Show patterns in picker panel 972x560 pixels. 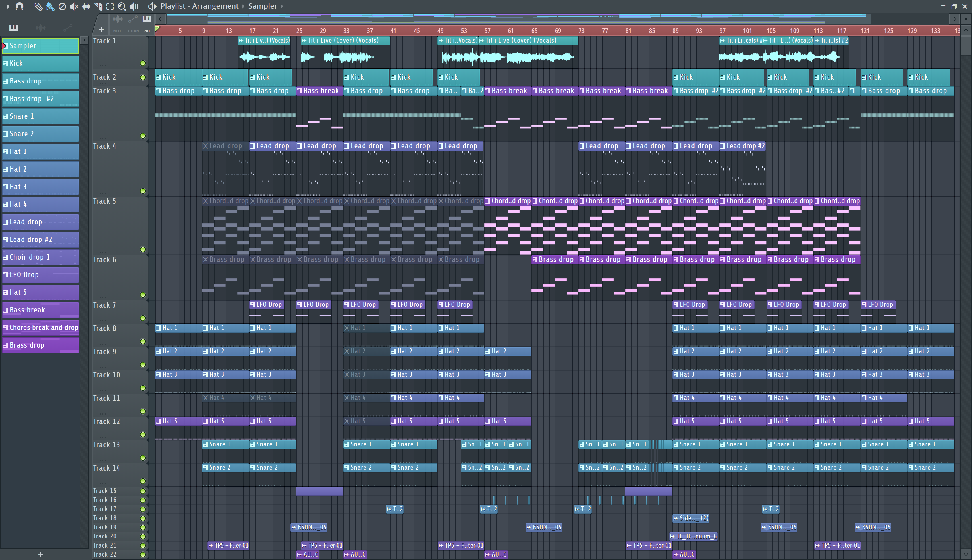click(13, 27)
